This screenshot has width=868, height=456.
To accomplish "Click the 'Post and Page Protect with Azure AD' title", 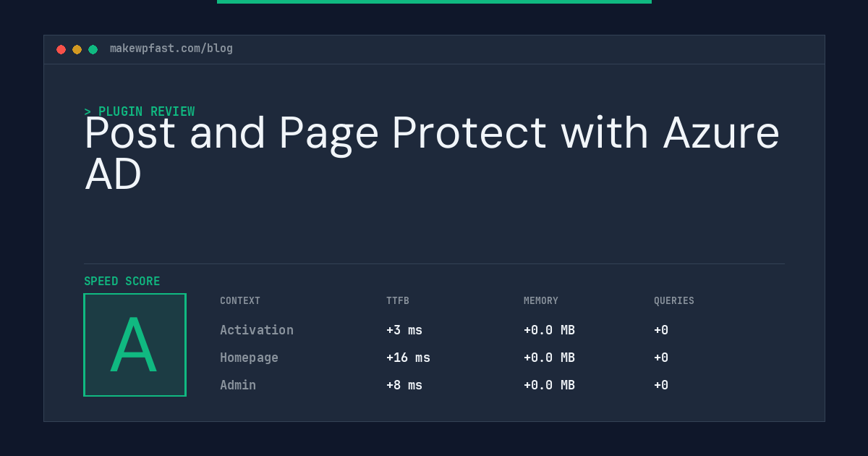I will tap(432, 153).
